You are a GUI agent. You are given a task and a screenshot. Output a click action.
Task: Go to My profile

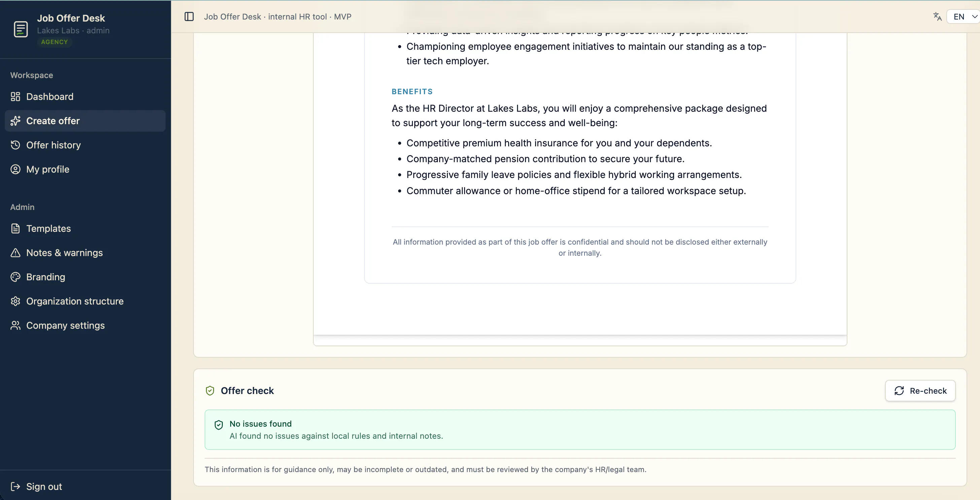click(85, 170)
